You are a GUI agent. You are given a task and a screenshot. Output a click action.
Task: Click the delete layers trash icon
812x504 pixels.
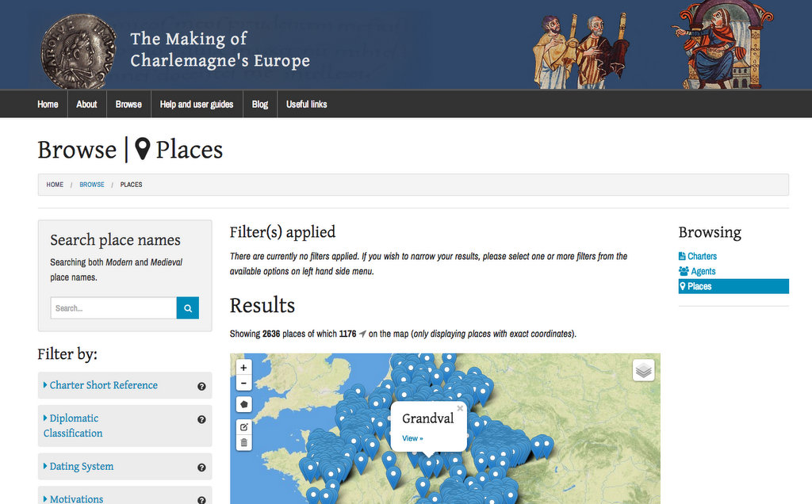click(244, 443)
